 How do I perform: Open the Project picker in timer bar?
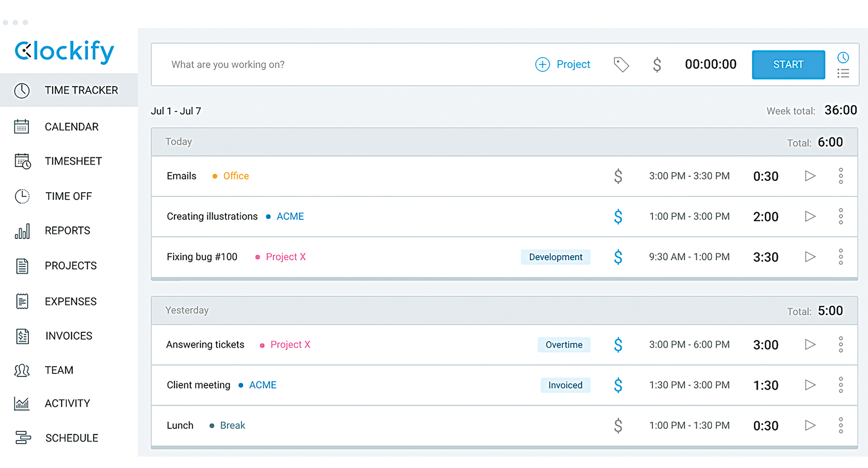(563, 64)
